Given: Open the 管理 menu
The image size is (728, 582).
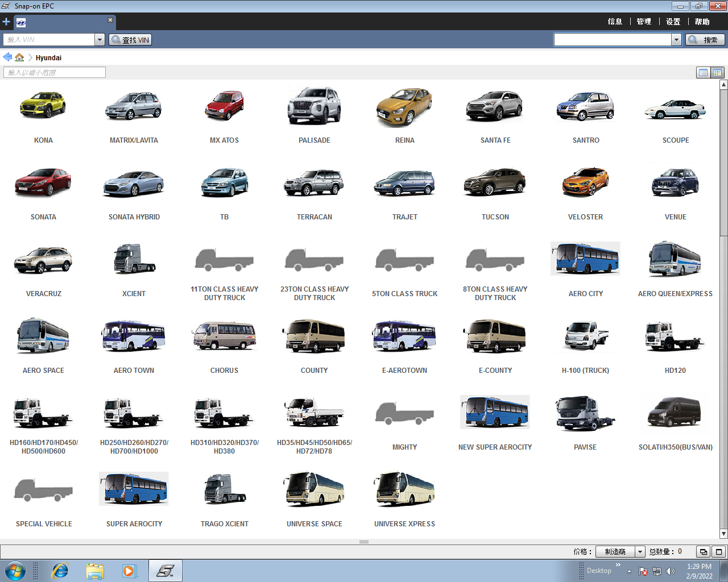Looking at the screenshot, I should click(644, 22).
